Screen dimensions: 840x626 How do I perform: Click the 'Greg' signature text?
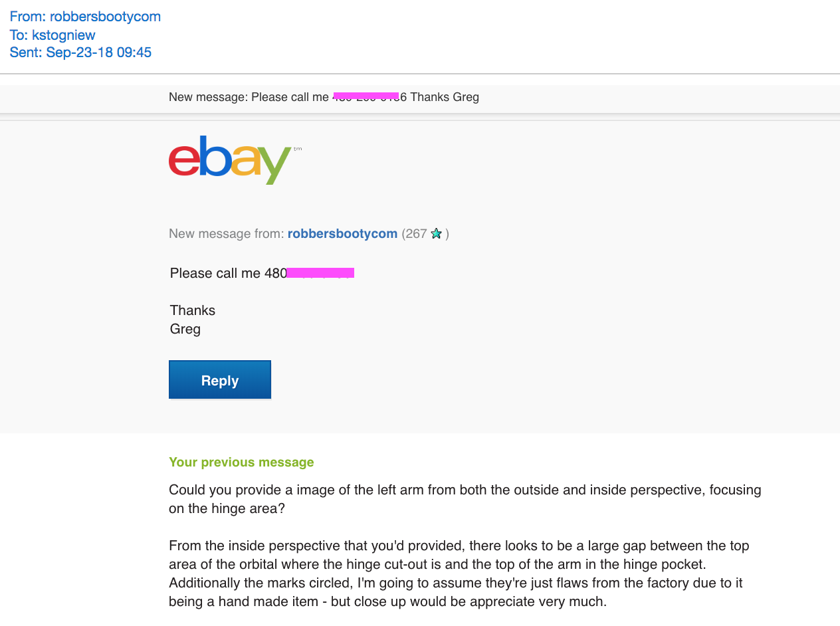pyautogui.click(x=185, y=329)
